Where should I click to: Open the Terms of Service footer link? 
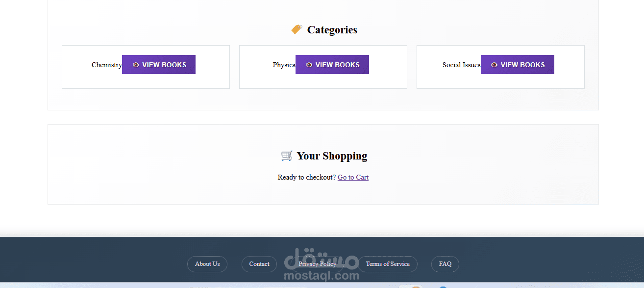coord(388,264)
